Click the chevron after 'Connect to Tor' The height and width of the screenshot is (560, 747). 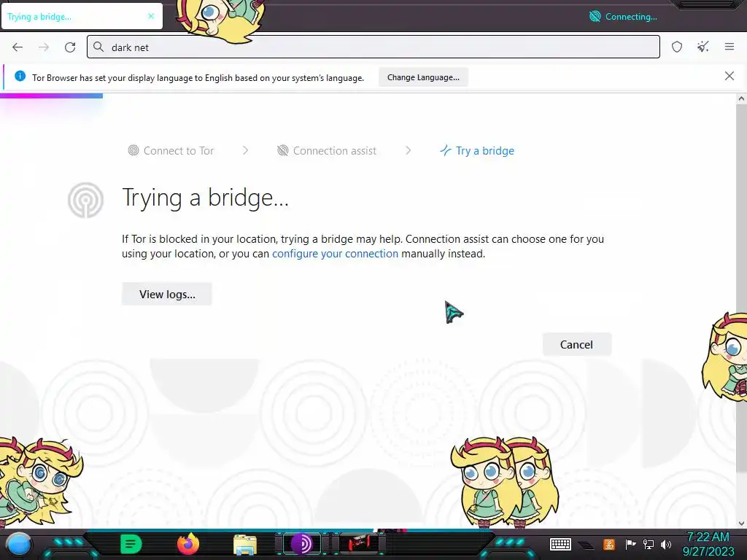click(245, 150)
